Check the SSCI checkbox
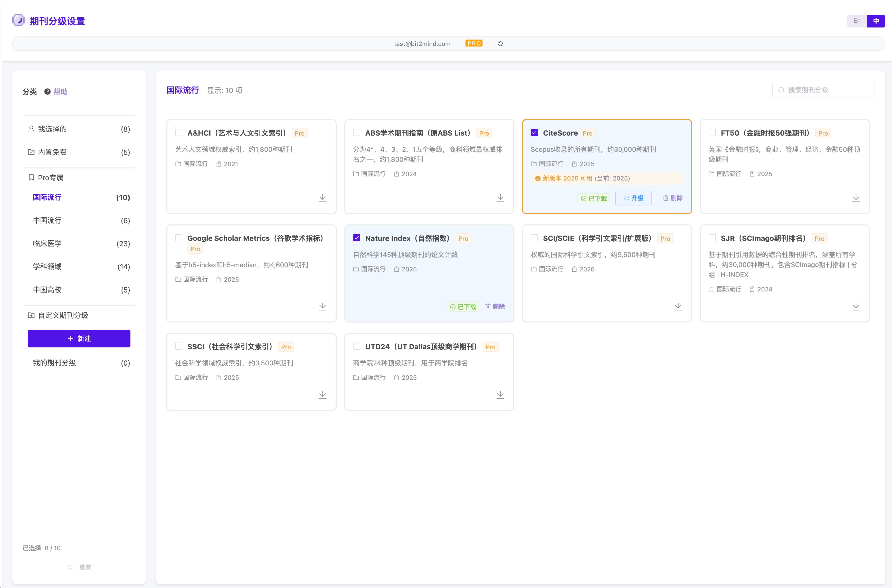The image size is (892, 588). coord(179,346)
